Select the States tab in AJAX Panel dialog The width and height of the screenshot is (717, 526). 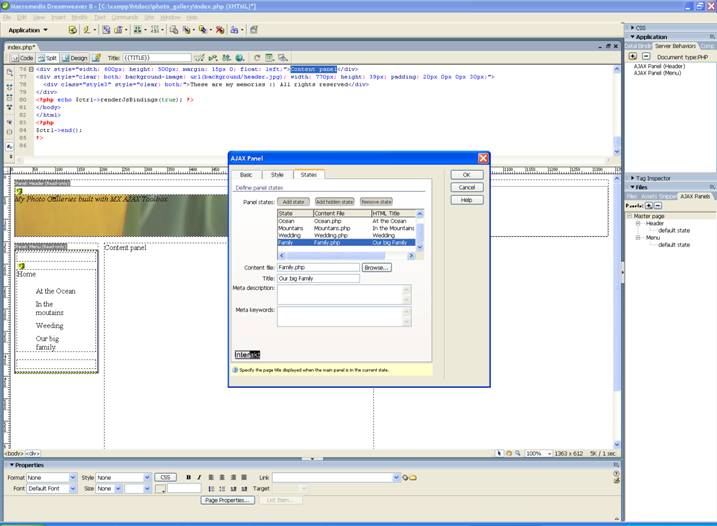[309, 175]
